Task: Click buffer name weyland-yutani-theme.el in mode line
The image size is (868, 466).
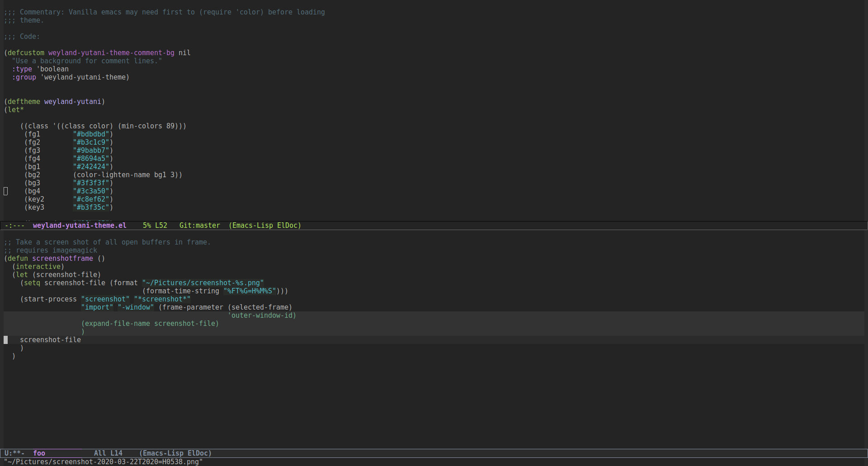Action: pyautogui.click(x=80, y=225)
